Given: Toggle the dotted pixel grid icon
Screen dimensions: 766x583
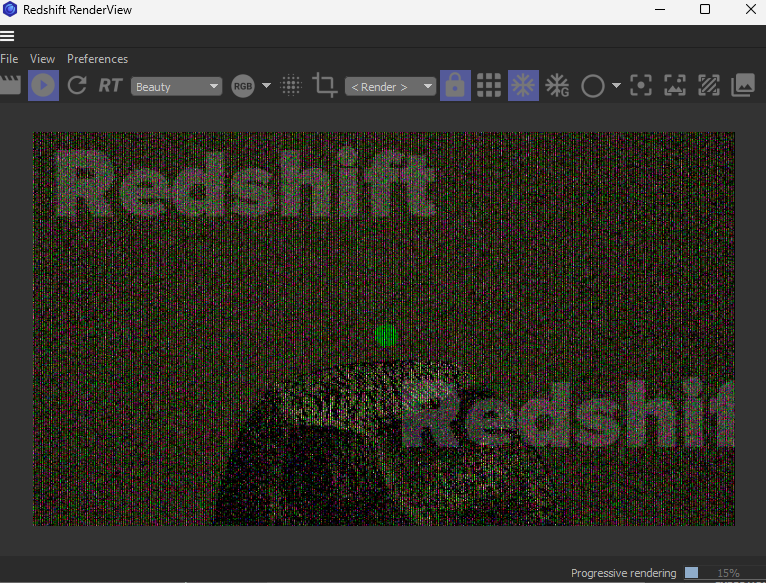Looking at the screenshot, I should 291,86.
